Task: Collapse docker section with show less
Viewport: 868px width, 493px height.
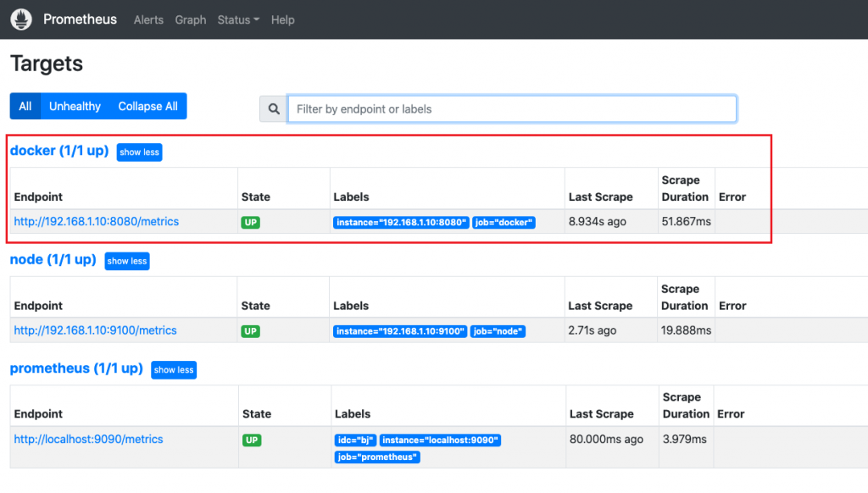Action: (x=139, y=152)
